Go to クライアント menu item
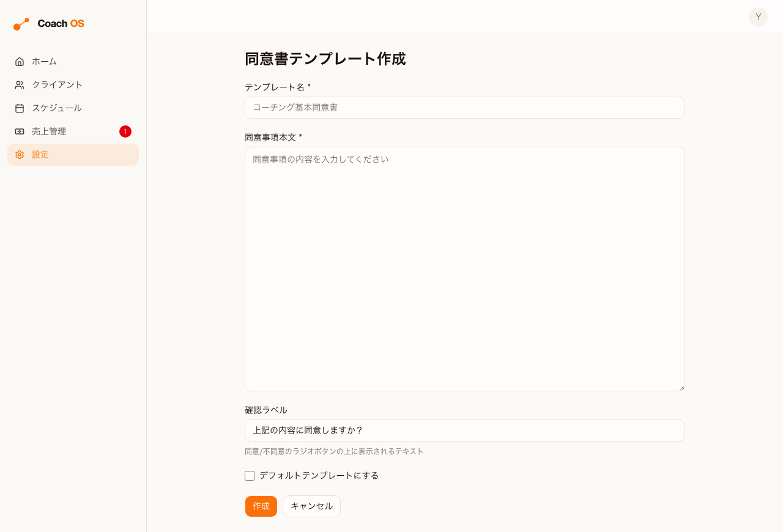 pos(73,85)
